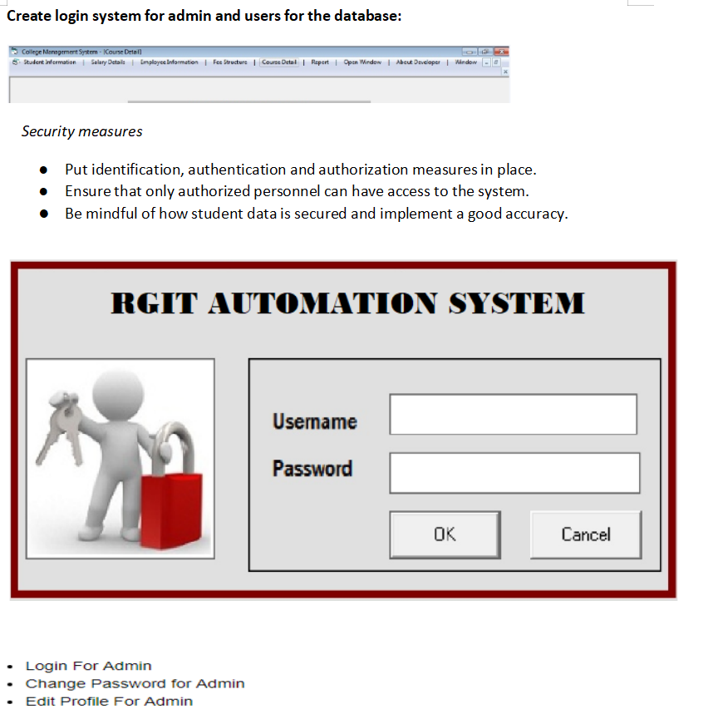
Task: Click the Cancel button on the login form
Action: [585, 534]
